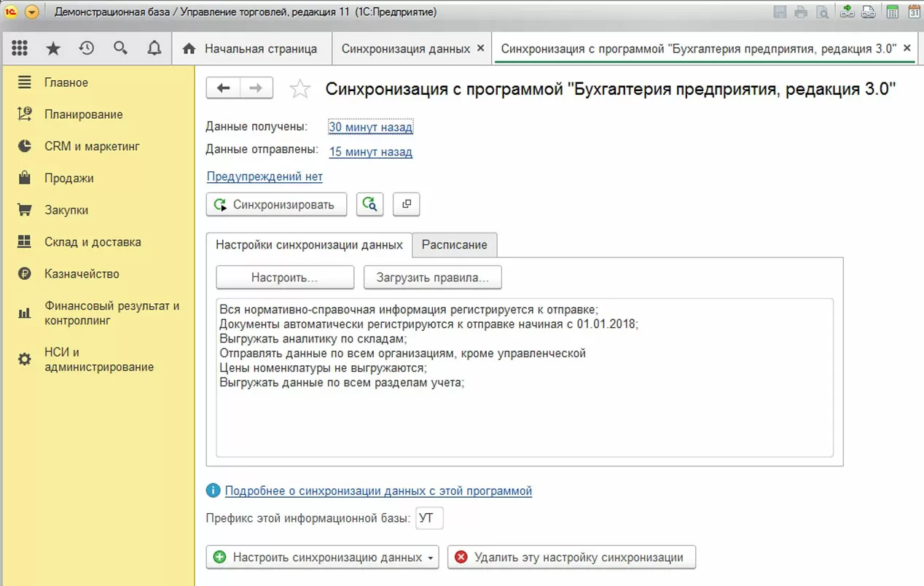Click the Продажи shopping bag icon
The height and width of the screenshot is (586, 924).
(25, 178)
